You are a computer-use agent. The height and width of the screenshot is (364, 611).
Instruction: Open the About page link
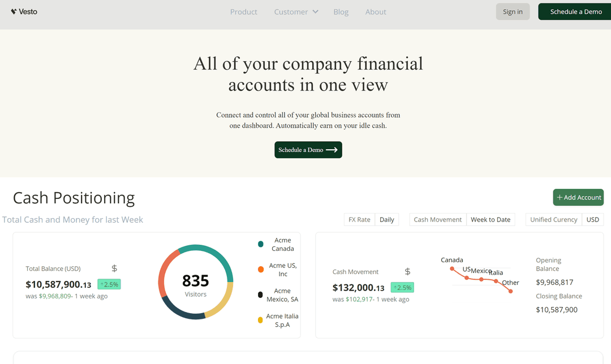(376, 12)
